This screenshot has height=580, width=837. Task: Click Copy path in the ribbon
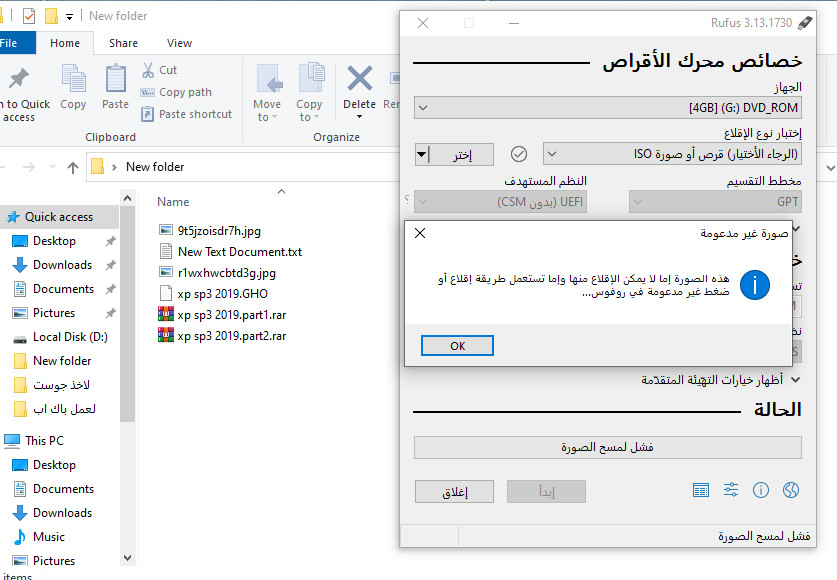(x=176, y=92)
